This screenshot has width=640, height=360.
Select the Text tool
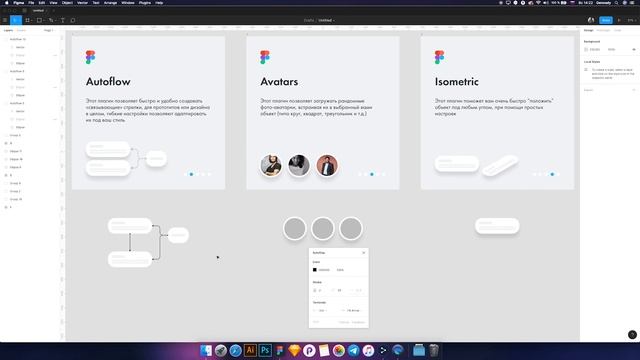(62, 20)
